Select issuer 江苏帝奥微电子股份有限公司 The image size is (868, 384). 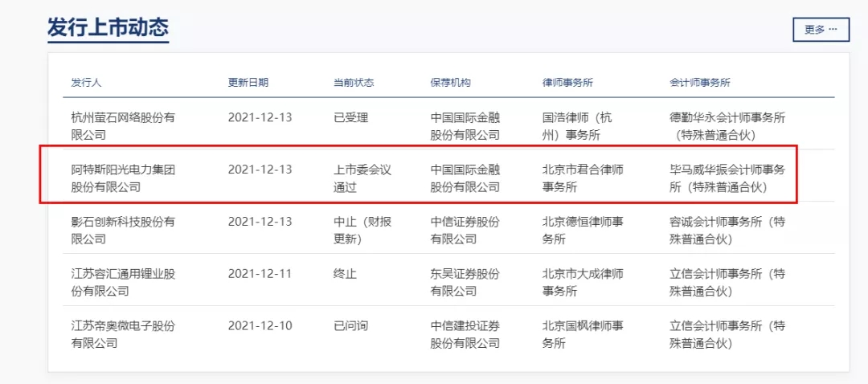(x=122, y=334)
